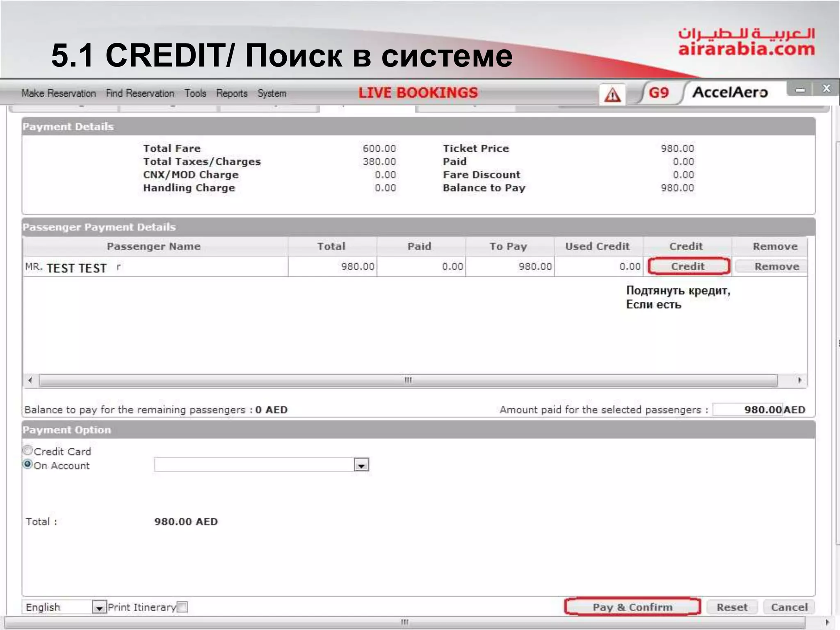840x630 pixels.
Task: Click the Balance to Pay label
Action: 484,188
